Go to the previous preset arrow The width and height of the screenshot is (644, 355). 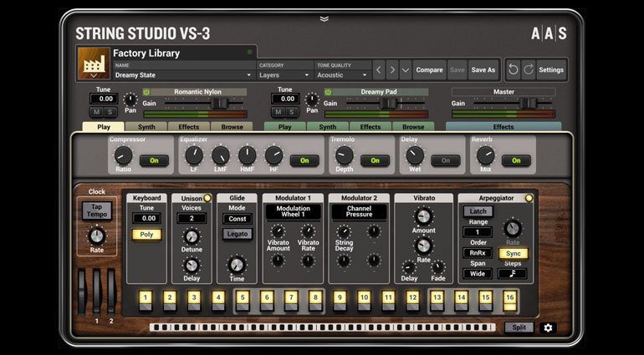(x=378, y=70)
